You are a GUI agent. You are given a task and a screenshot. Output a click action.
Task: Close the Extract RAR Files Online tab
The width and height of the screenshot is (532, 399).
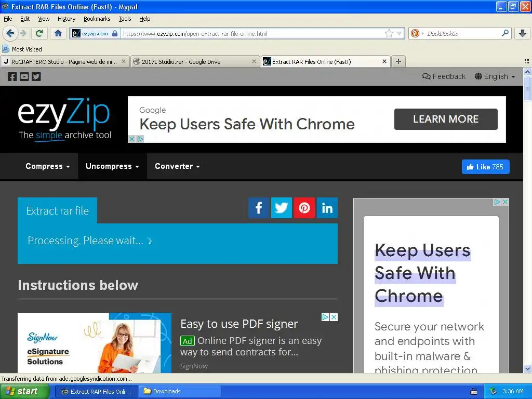[x=384, y=61]
